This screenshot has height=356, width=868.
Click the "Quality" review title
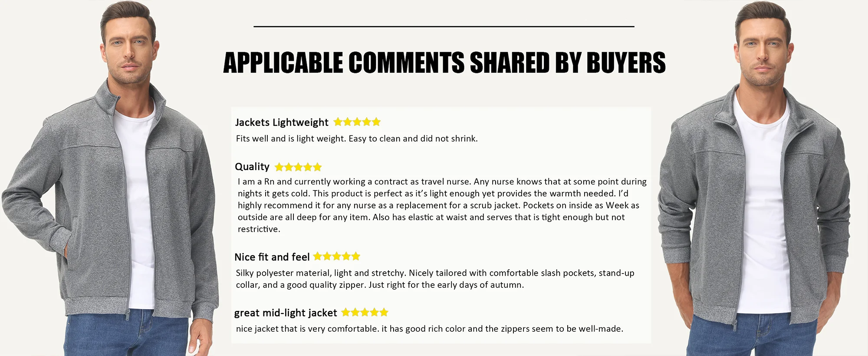(252, 167)
